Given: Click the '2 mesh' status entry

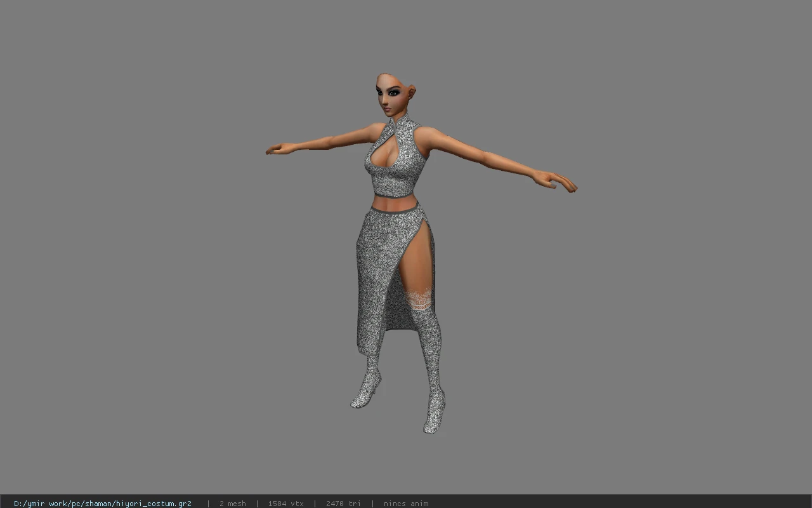Looking at the screenshot, I should pos(233,504).
